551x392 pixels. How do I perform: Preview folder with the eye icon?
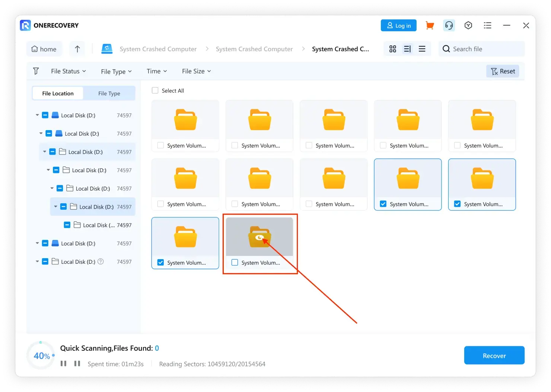pyautogui.click(x=259, y=237)
